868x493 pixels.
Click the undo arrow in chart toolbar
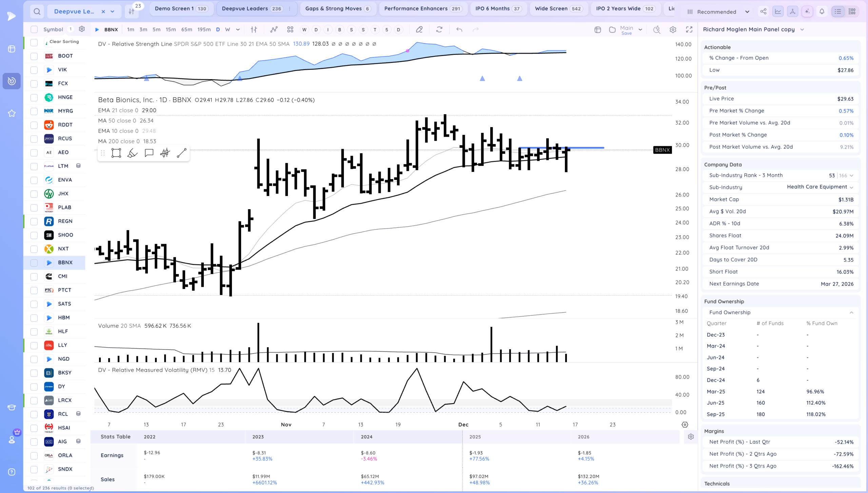tap(459, 30)
